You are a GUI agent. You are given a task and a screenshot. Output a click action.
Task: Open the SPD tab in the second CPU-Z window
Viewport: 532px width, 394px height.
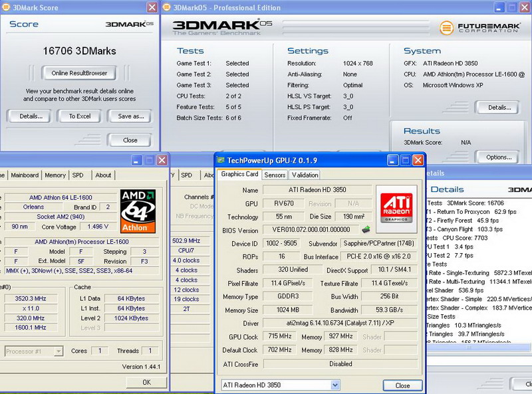pyautogui.click(x=186, y=175)
